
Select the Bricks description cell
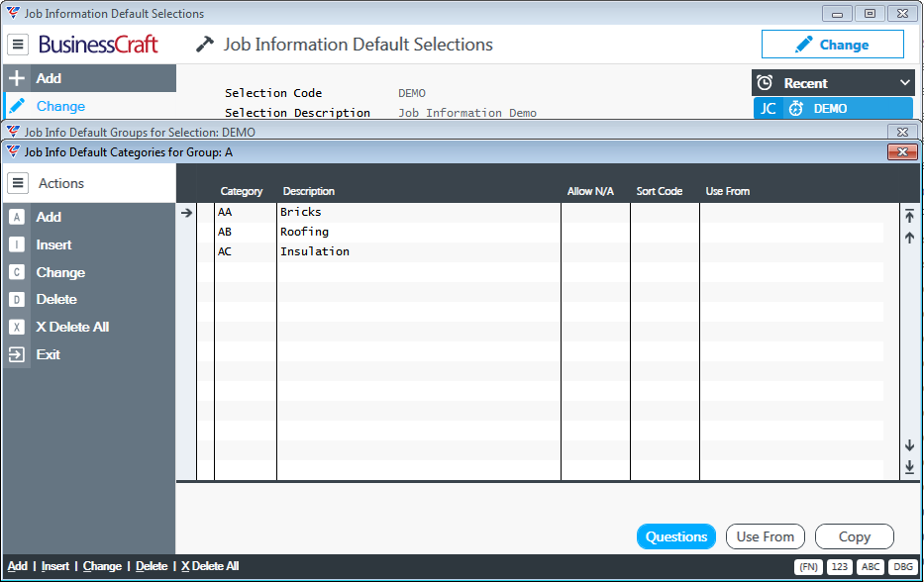coord(419,212)
